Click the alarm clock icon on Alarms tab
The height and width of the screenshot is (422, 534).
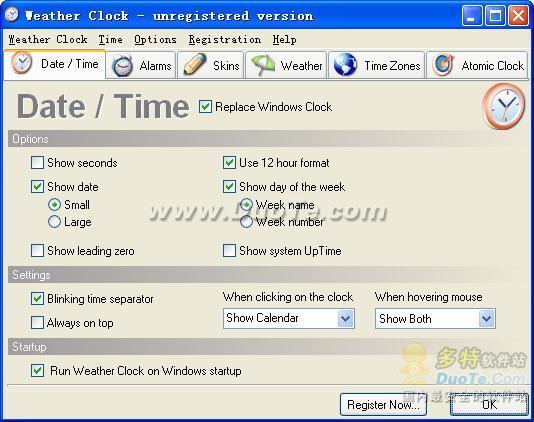[122, 65]
